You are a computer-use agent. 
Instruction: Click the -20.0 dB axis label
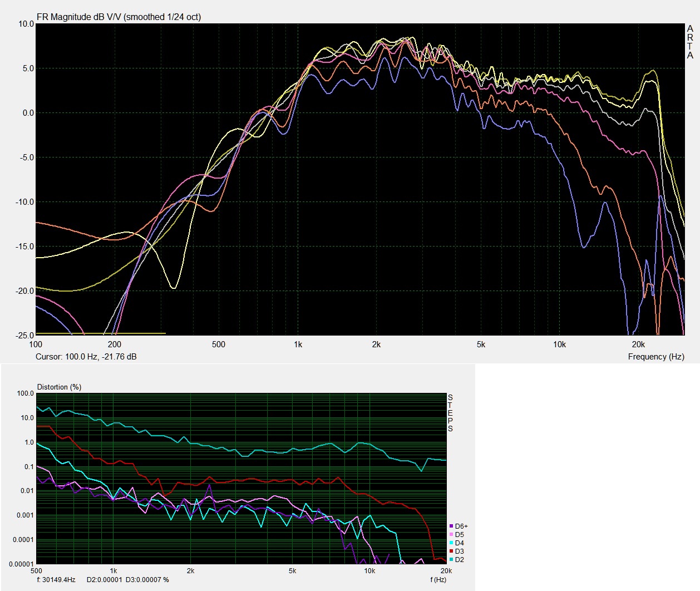click(x=24, y=291)
